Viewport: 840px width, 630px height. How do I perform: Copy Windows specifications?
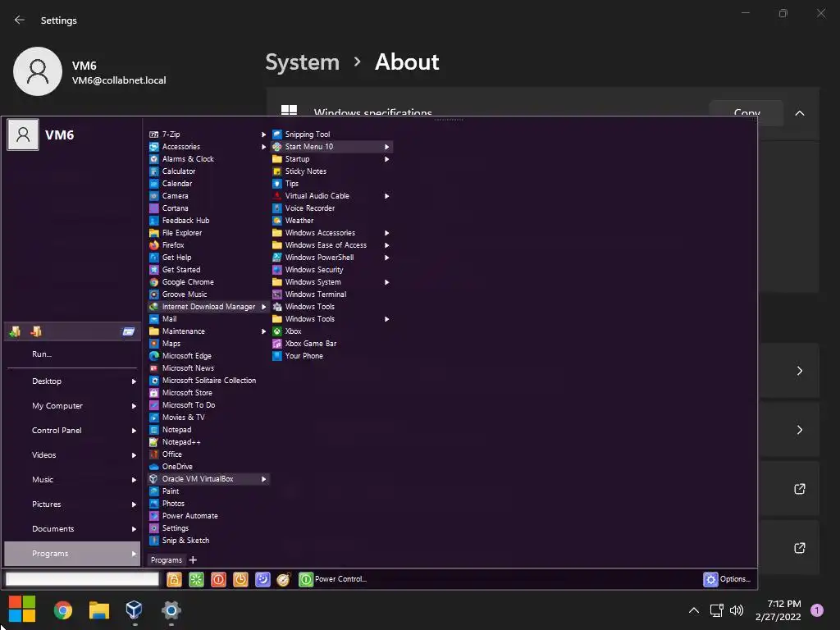(746, 113)
